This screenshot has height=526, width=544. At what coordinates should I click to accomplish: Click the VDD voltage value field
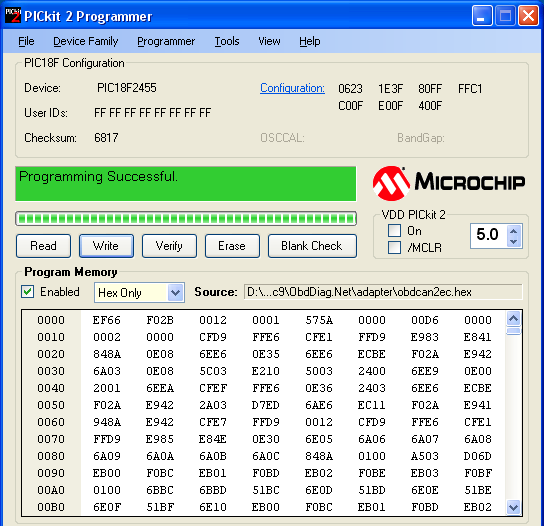point(488,236)
